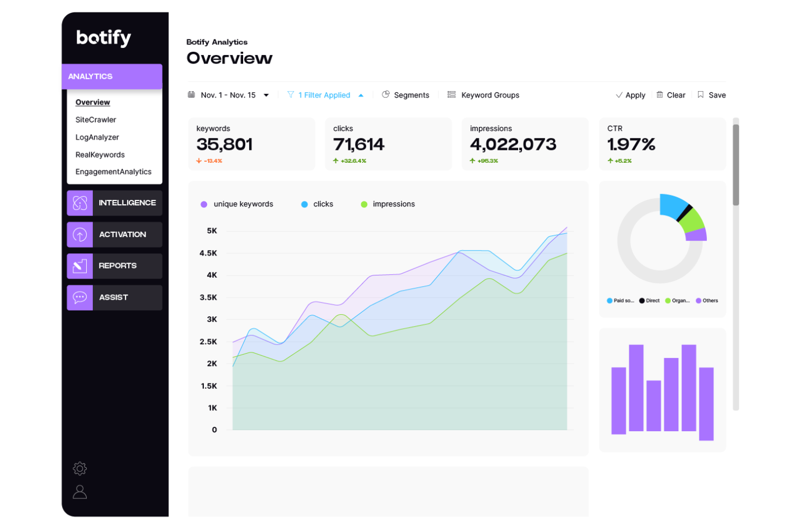Click the Botify Analytics breadcrumb text
This screenshot has height=532, width=798.
tap(217, 42)
